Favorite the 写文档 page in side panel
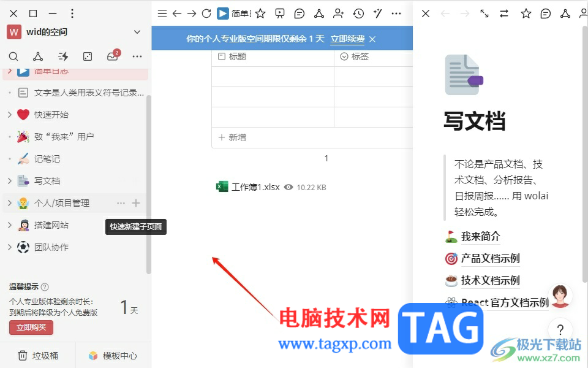The height and width of the screenshot is (368, 588). (x=526, y=14)
